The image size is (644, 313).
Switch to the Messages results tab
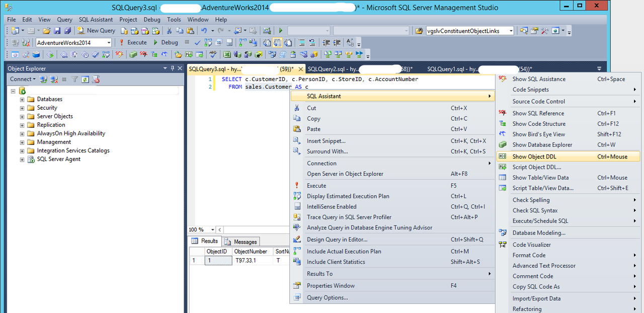241,242
